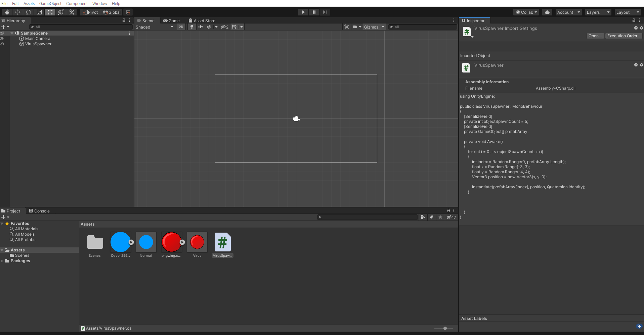Image resolution: width=644 pixels, height=335 pixels.
Task: Open the GameObject menu
Action: coord(50,3)
